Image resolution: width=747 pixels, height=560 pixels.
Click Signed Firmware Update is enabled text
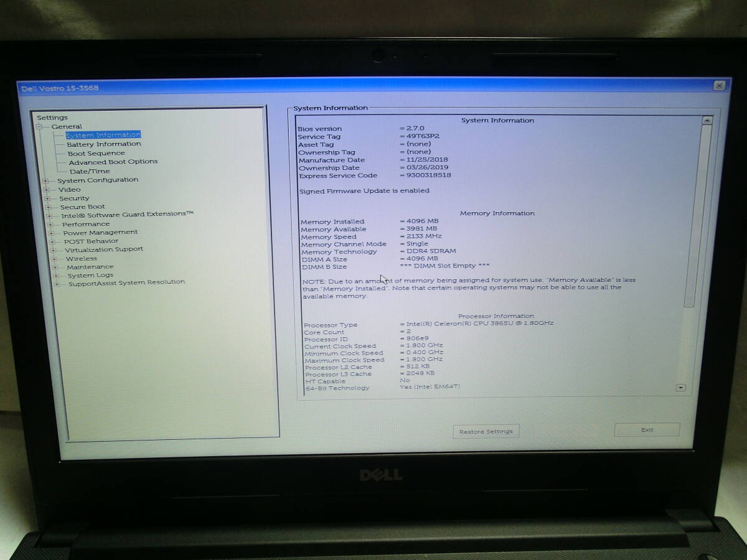[x=365, y=191]
